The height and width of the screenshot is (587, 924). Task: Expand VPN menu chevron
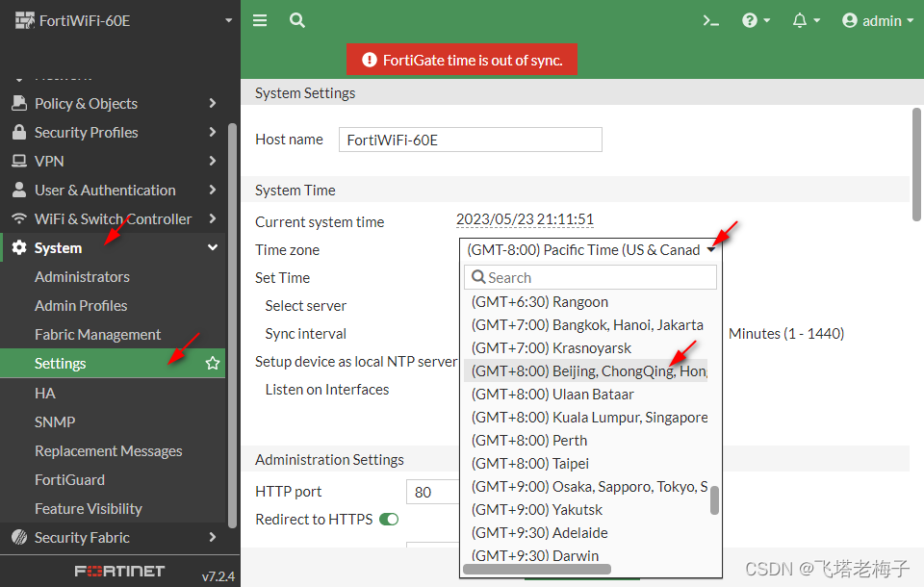point(213,161)
